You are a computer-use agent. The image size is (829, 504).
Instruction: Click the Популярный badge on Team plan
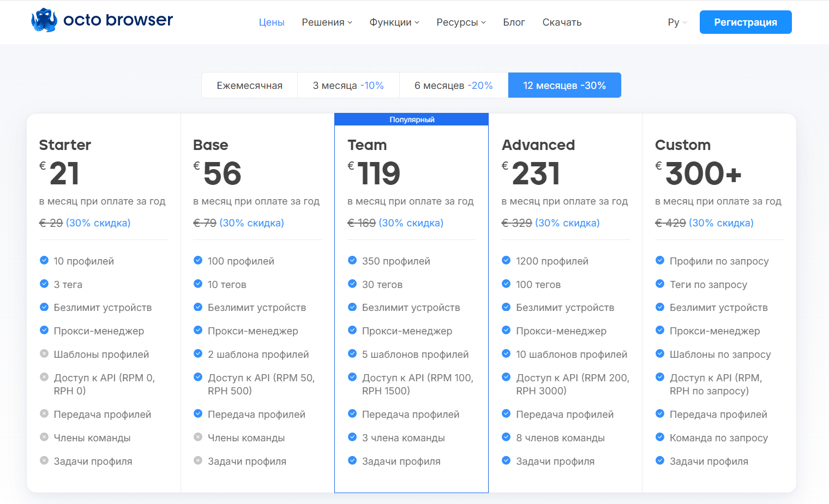(412, 119)
